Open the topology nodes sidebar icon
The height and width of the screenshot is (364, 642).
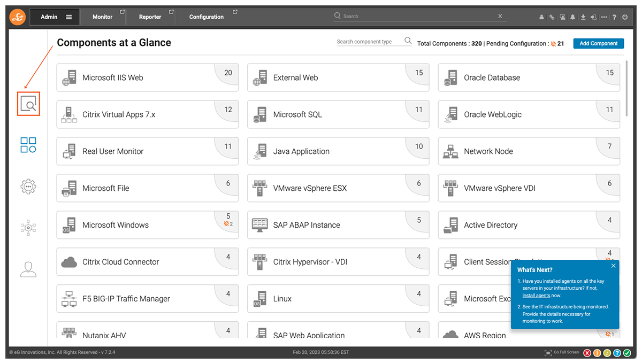tap(28, 227)
